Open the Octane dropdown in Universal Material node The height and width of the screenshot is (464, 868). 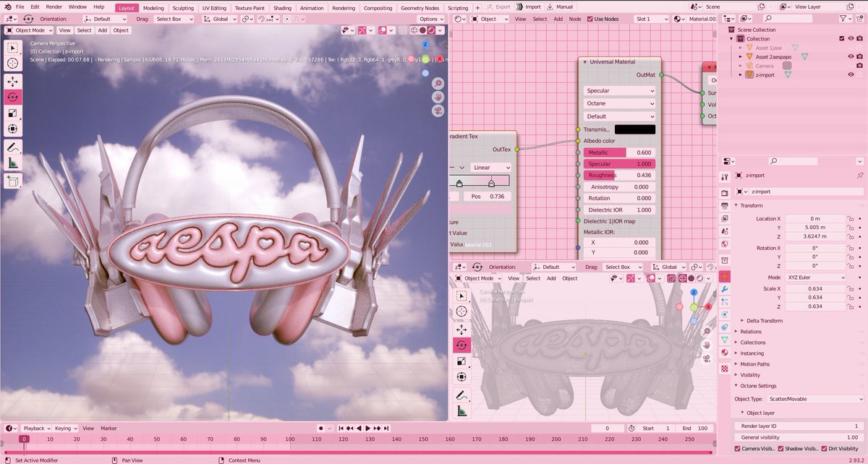point(620,103)
